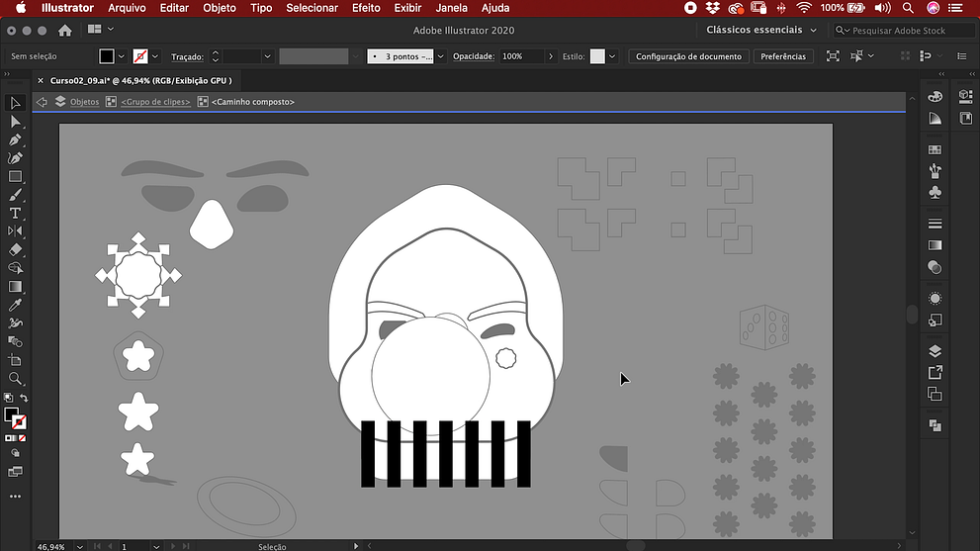Open the home screen icon
The height and width of the screenshot is (551, 980).
tap(65, 31)
